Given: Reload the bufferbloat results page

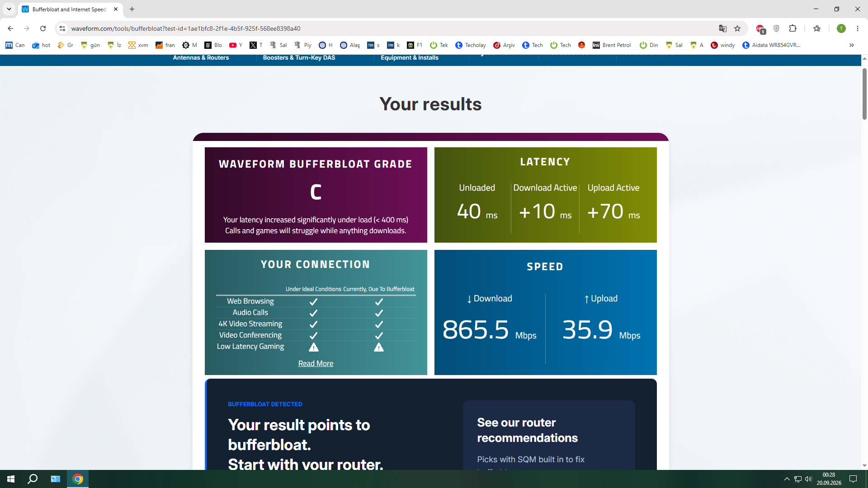Looking at the screenshot, I should (43, 28).
